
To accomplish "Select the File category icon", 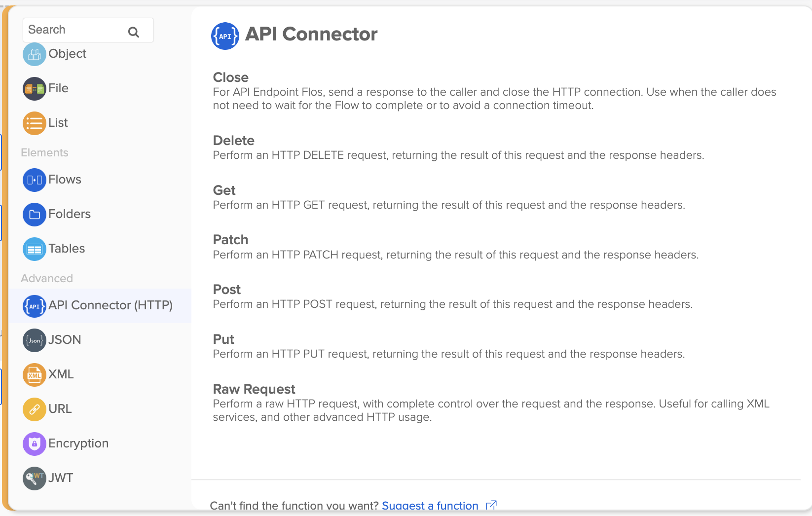I will tap(34, 89).
